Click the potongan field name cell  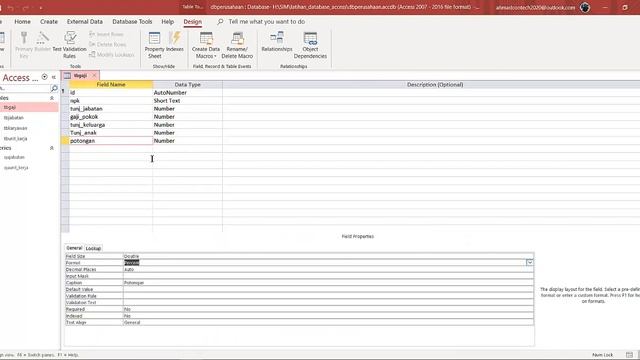111,140
